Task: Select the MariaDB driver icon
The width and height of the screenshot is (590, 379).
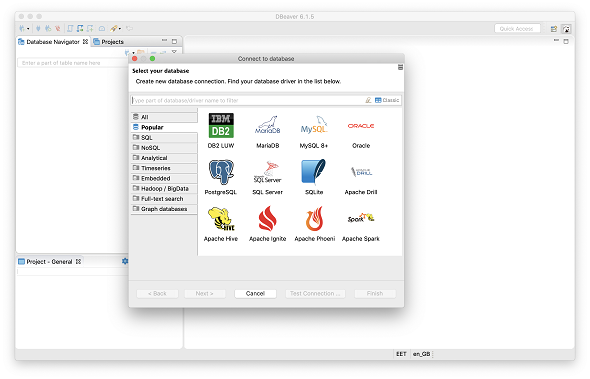Action: (x=268, y=131)
